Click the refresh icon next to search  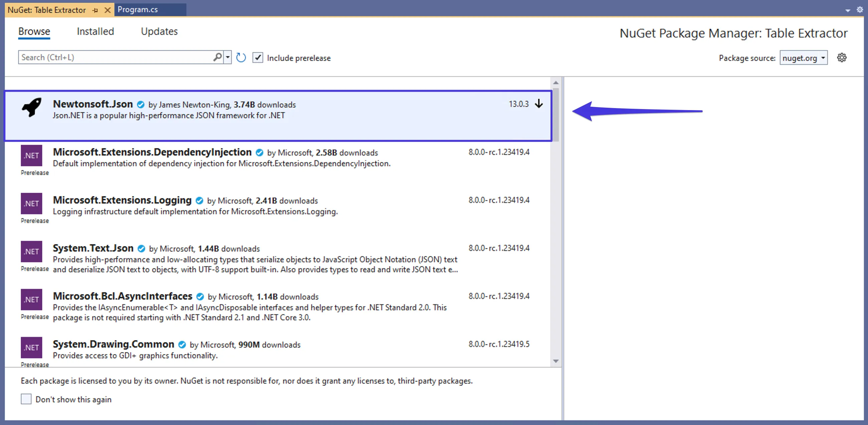point(241,57)
